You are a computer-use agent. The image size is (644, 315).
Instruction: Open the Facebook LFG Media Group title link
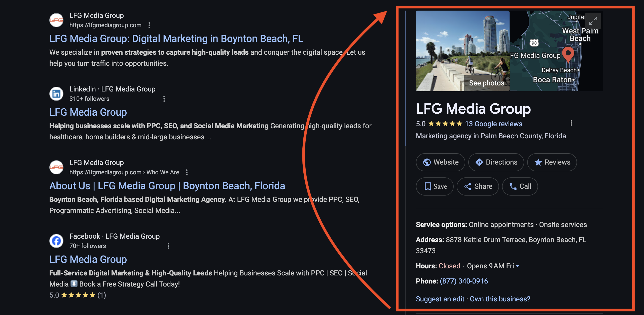[x=88, y=260]
